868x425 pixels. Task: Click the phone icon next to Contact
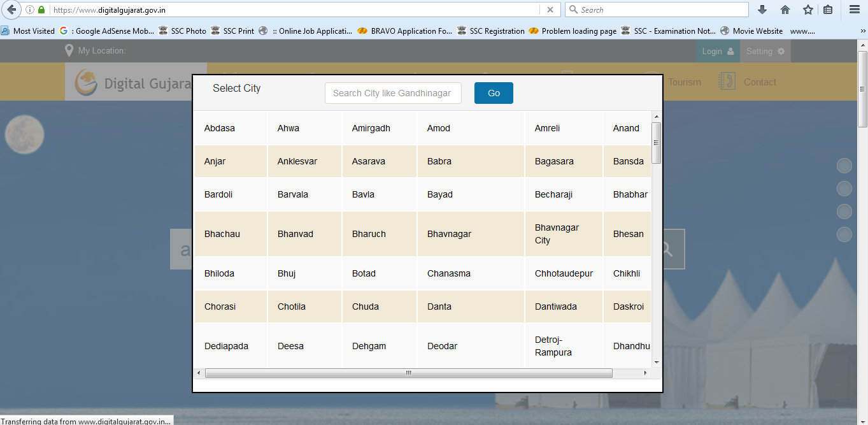tap(727, 82)
